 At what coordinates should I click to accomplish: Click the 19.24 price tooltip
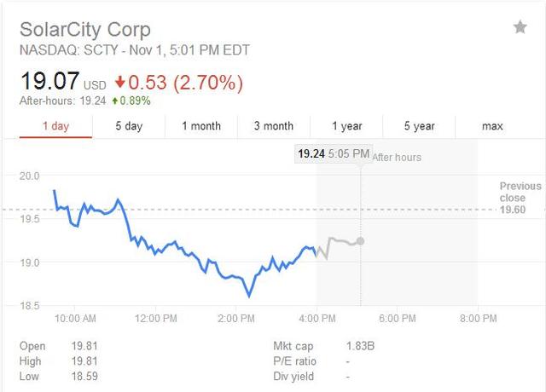click(x=311, y=154)
